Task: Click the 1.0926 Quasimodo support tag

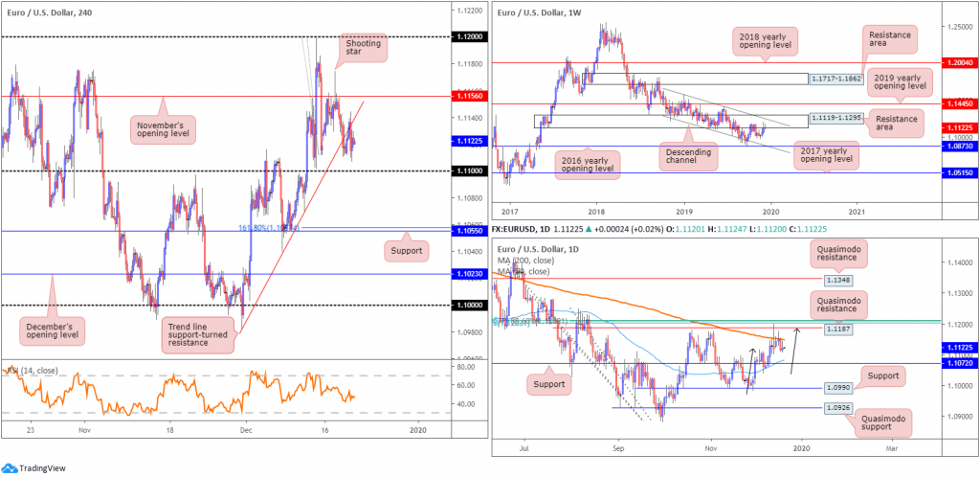Action: pyautogui.click(x=838, y=408)
